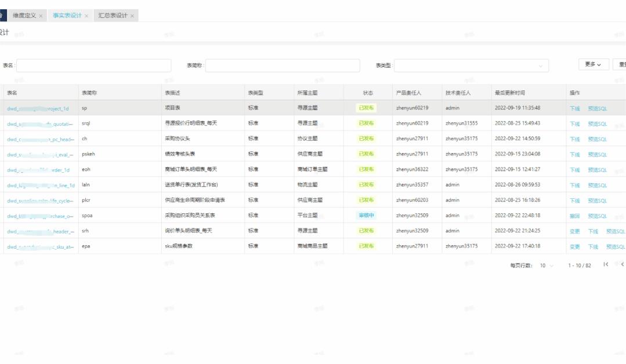The height and width of the screenshot is (364, 626).
Task: Open the rows-per-page selector showing 10
Action: (547, 265)
